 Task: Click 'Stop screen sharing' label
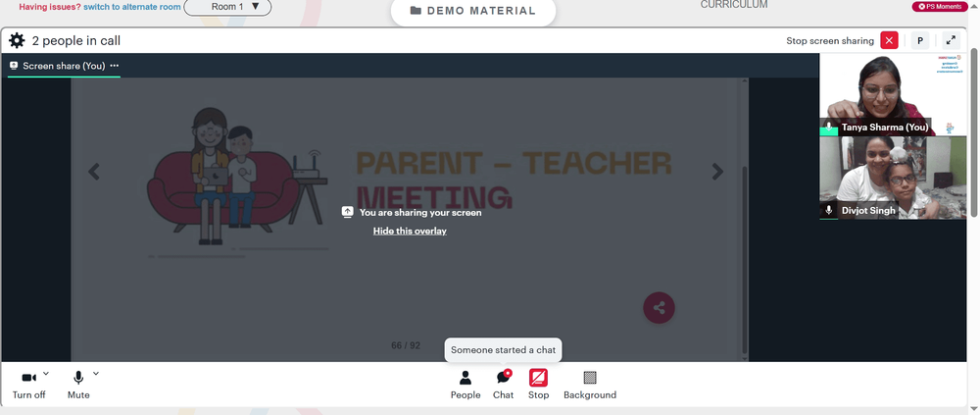pyautogui.click(x=830, y=40)
